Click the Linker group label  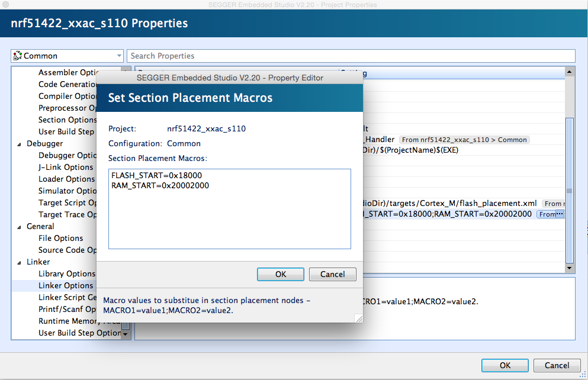tap(38, 262)
